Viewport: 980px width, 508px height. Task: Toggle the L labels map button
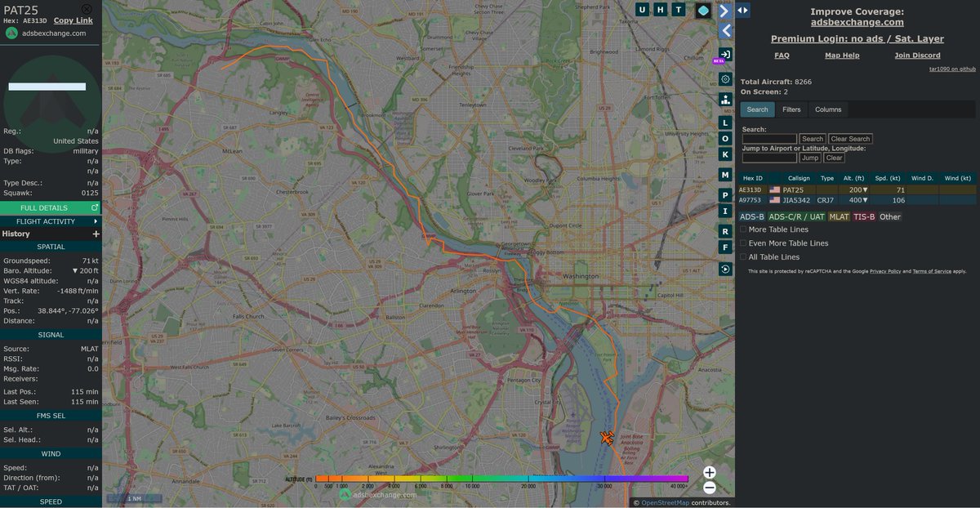(724, 123)
